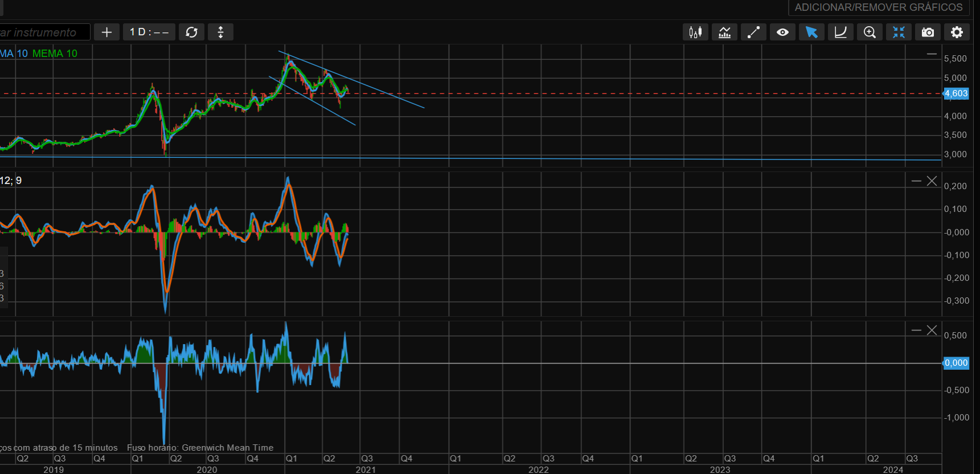This screenshot has width=980, height=474.
Task: Select the trend line drawing tool
Action: click(x=753, y=32)
